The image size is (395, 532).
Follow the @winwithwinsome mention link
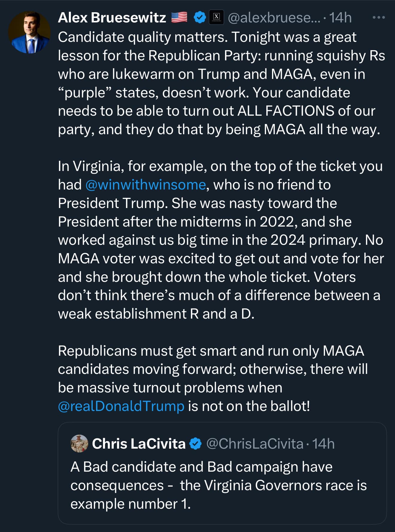pyautogui.click(x=146, y=185)
